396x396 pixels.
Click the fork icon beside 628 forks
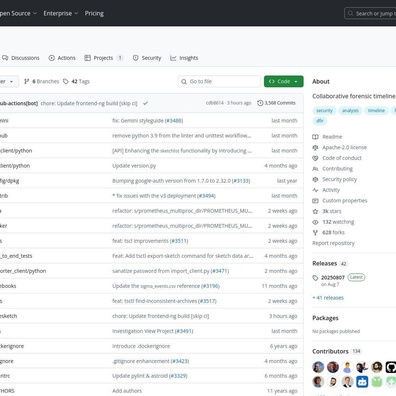[x=315, y=233]
